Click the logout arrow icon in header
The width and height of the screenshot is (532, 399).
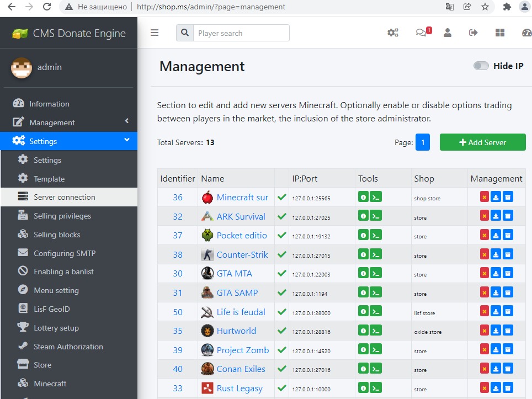[473, 33]
